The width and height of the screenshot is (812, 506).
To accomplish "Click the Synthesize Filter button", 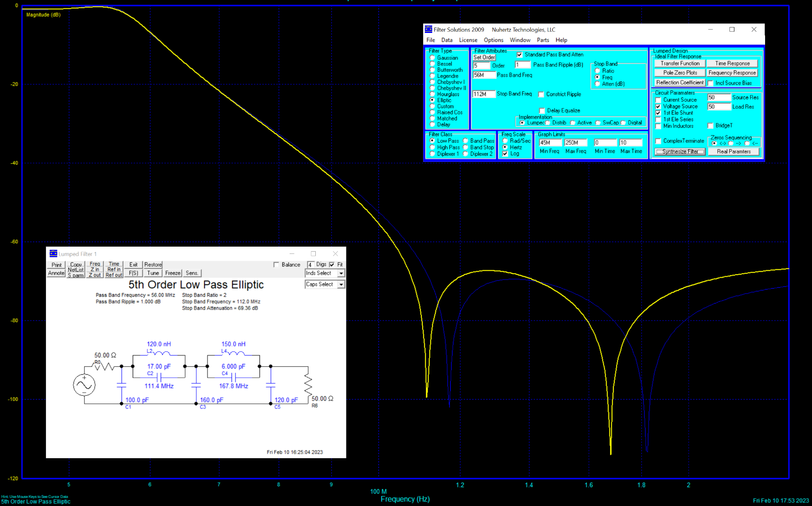I will (x=680, y=152).
